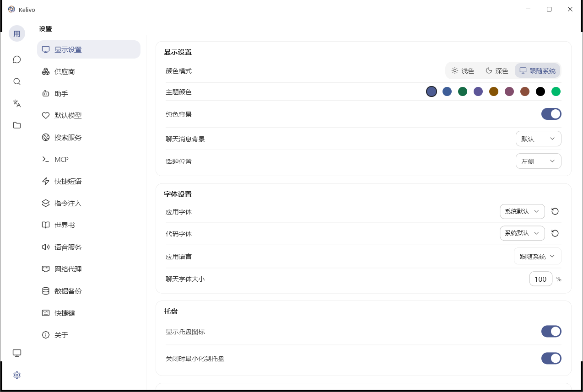Switch color mode to 浅色
Viewport: 583px width, 392px height.
[x=463, y=70]
